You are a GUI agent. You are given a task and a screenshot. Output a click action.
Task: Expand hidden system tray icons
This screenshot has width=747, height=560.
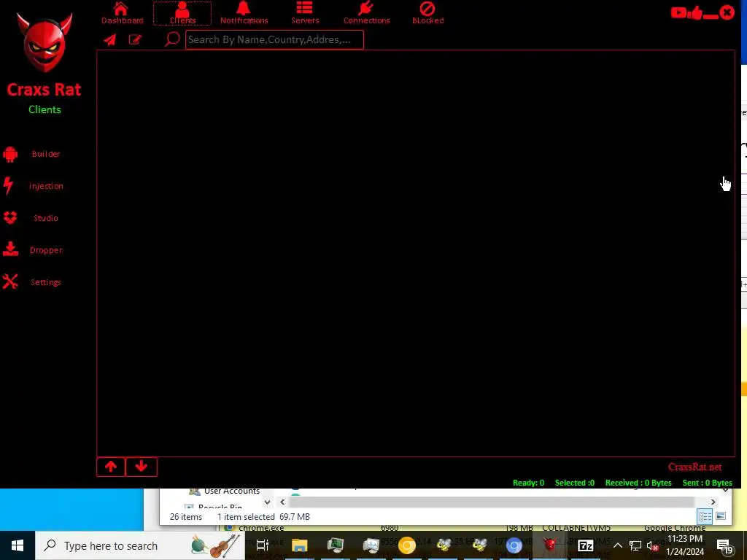pos(617,545)
